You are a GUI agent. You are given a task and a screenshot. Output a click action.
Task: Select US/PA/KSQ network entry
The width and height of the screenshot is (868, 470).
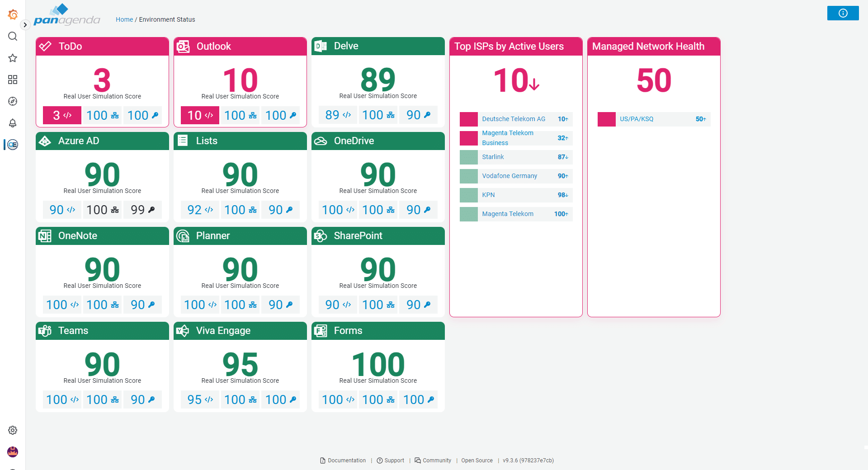click(637, 119)
